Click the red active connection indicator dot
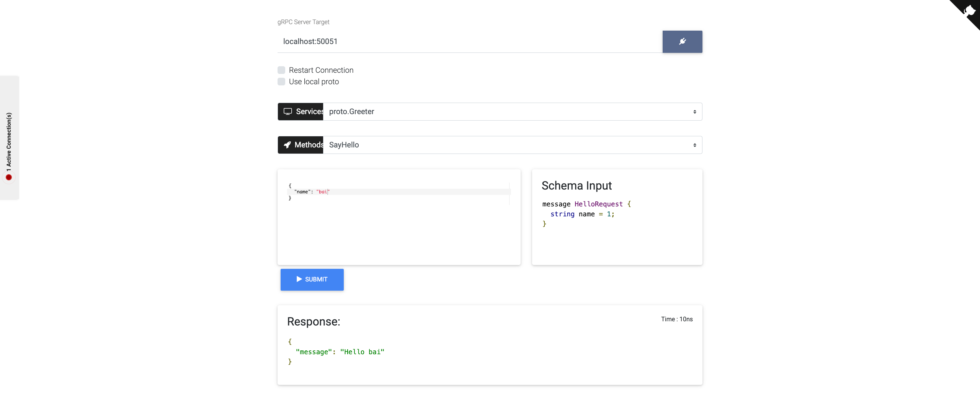980x404 pixels. (x=9, y=177)
